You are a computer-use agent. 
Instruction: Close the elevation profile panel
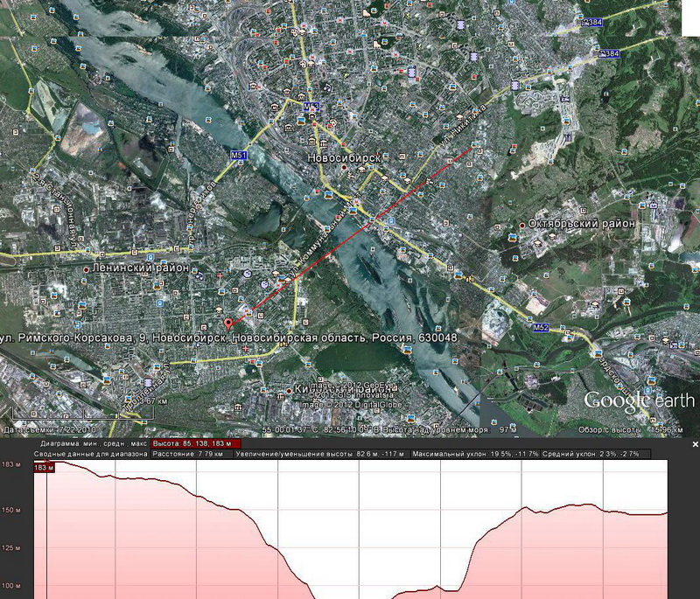[x=695, y=444]
